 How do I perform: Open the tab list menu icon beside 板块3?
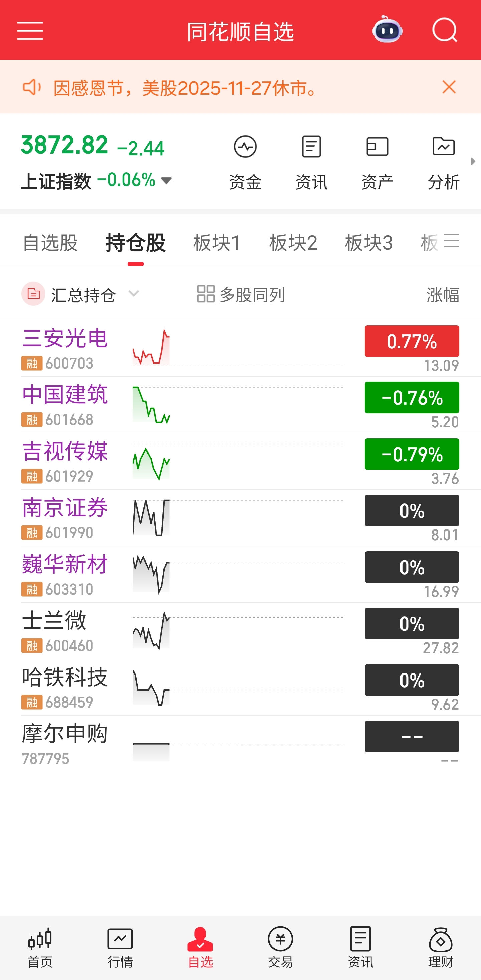click(451, 241)
